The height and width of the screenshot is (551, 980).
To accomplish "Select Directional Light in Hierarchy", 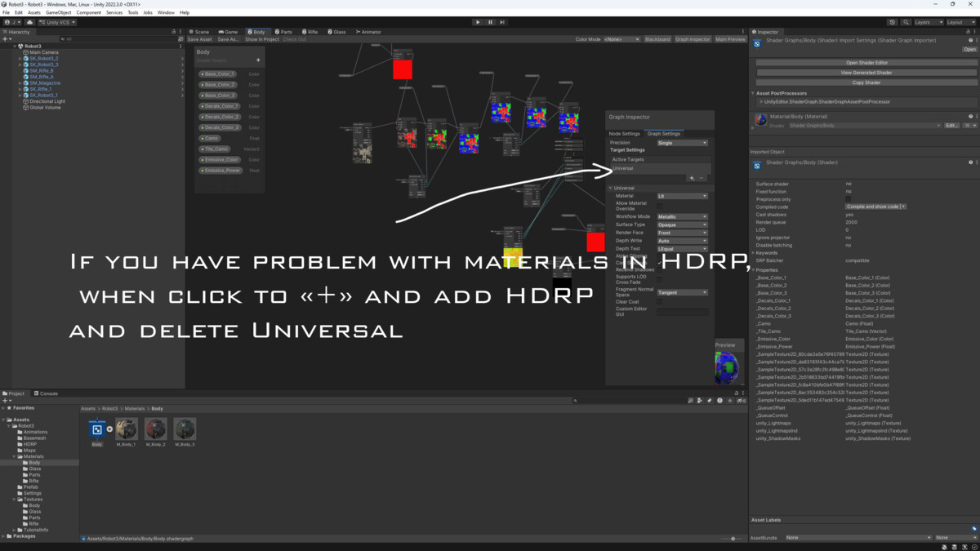I will pyautogui.click(x=47, y=101).
